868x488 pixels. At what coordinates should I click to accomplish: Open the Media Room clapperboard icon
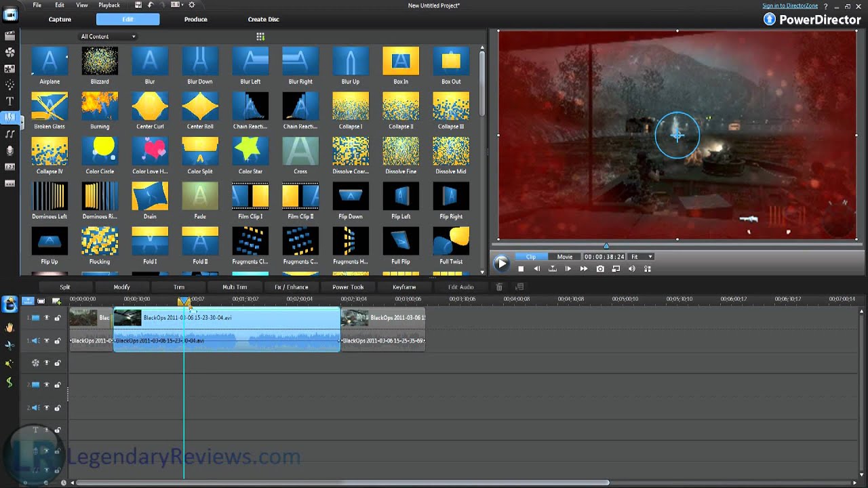(x=9, y=35)
